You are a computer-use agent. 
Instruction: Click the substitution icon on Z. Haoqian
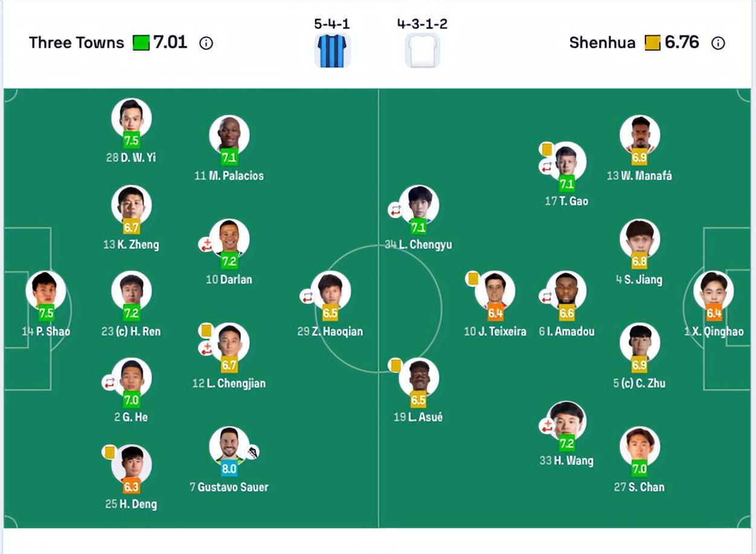(307, 297)
